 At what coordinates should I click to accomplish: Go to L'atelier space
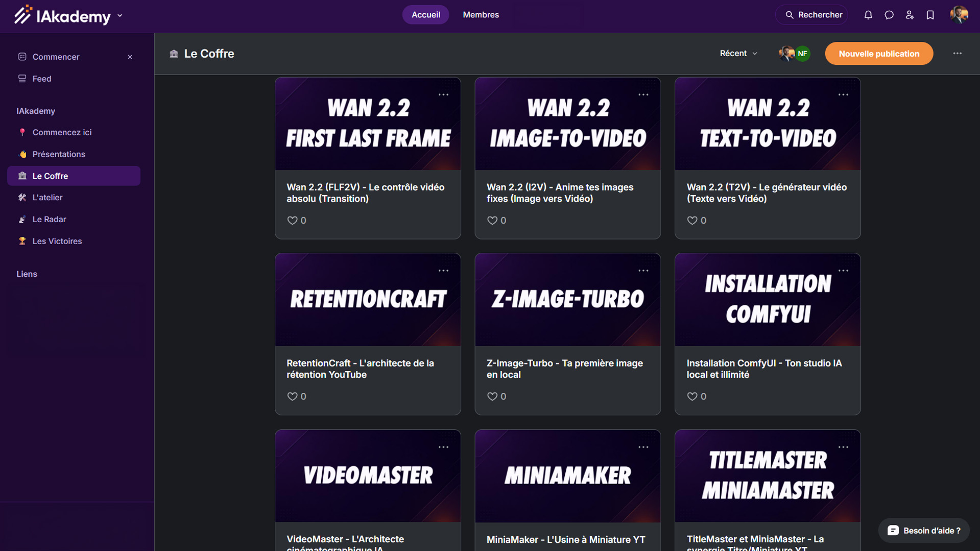tap(74, 198)
